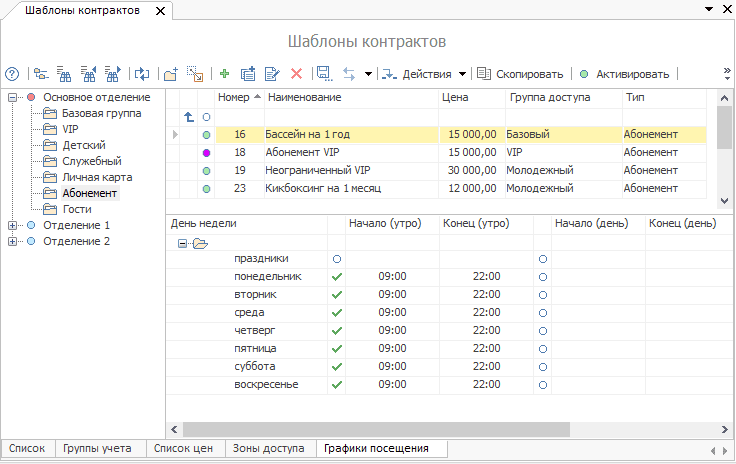Viewport: 736px width, 464px height.
Task: Switch to the Список цен tab
Action: tap(184, 449)
